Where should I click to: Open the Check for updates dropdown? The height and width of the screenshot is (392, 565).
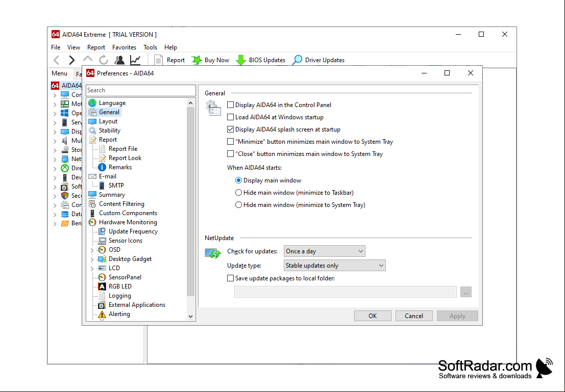324,251
